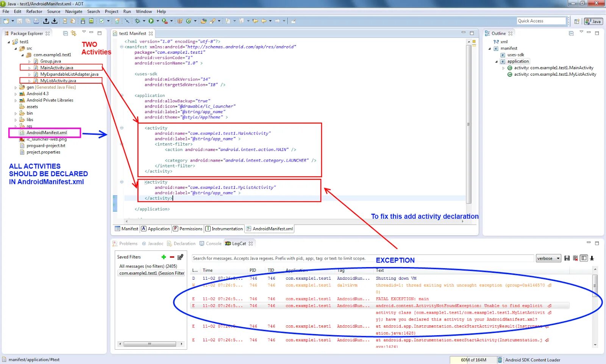Click the Open Type icon
This screenshot has width=606, height=364.
(204, 21)
